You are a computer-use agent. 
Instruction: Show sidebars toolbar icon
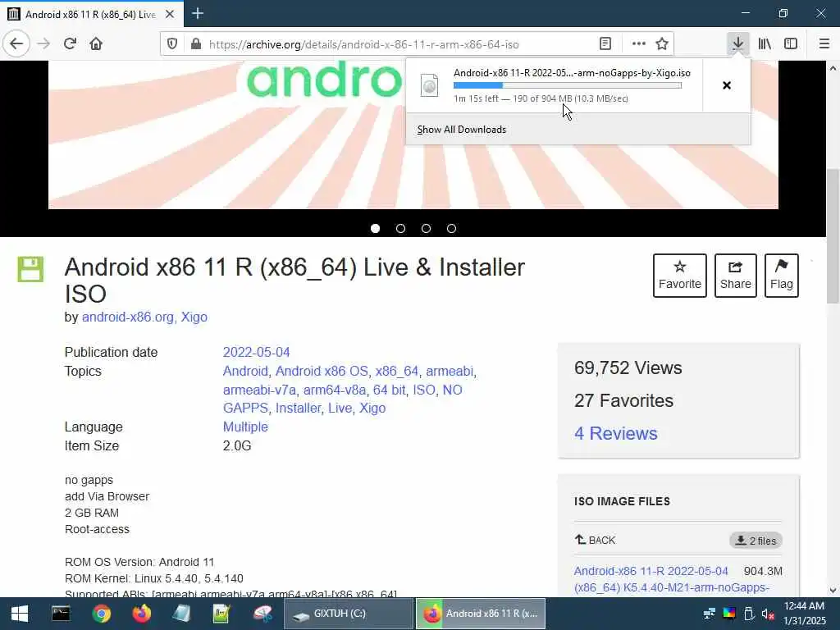(791, 43)
